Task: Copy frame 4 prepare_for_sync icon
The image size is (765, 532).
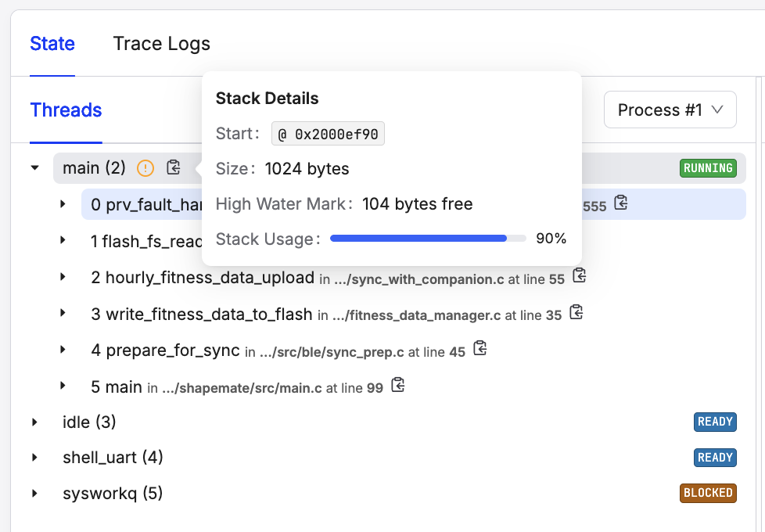Action: click(x=480, y=349)
